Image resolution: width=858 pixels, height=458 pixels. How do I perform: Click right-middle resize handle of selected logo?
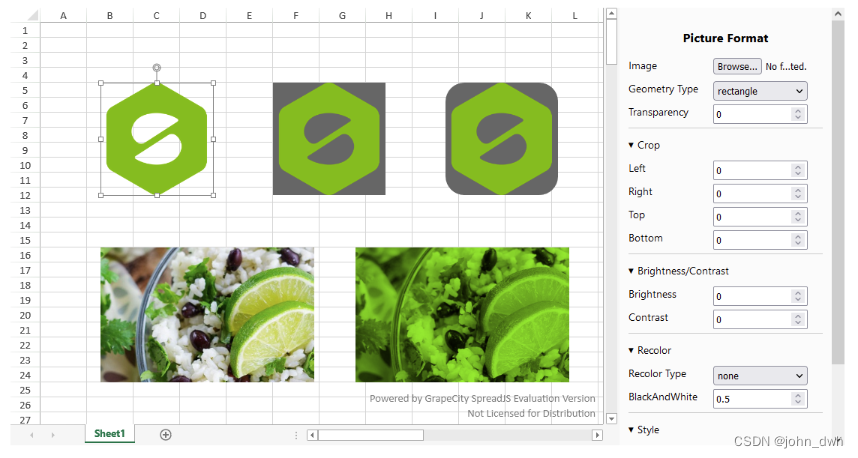tap(213, 139)
